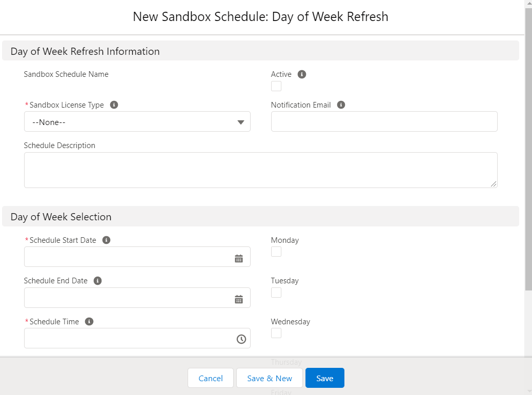Click inside the Schedule Description text area
Viewport: 532px width, 395px height.
[x=260, y=170]
